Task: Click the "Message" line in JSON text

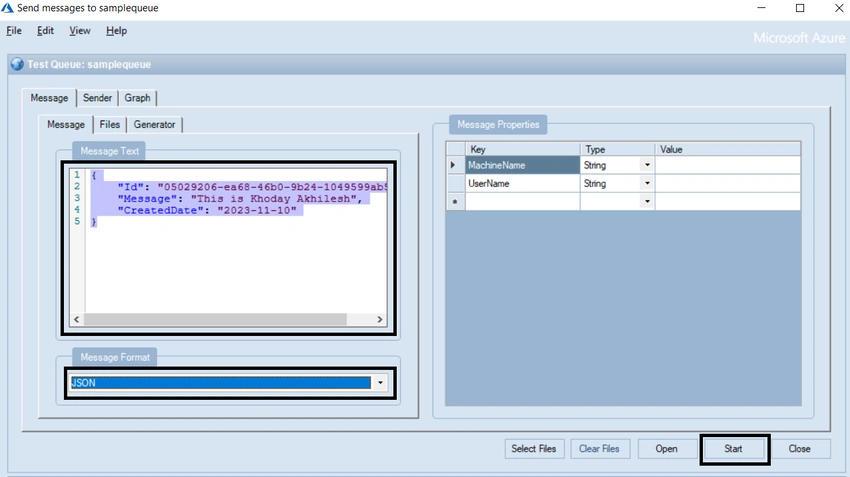Action: pos(240,199)
